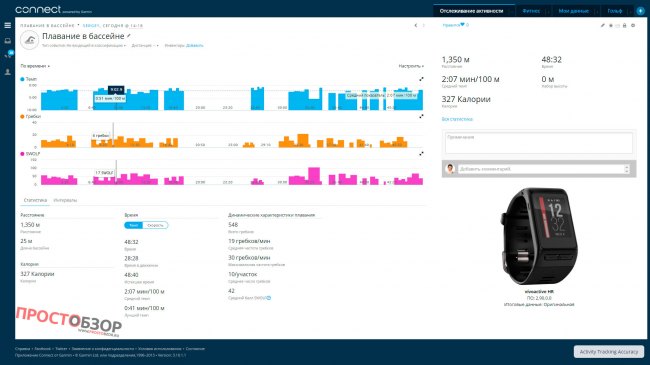Toggle the Гребки chart legend dot
Viewport: 650px width, 365px height.
click(22, 117)
